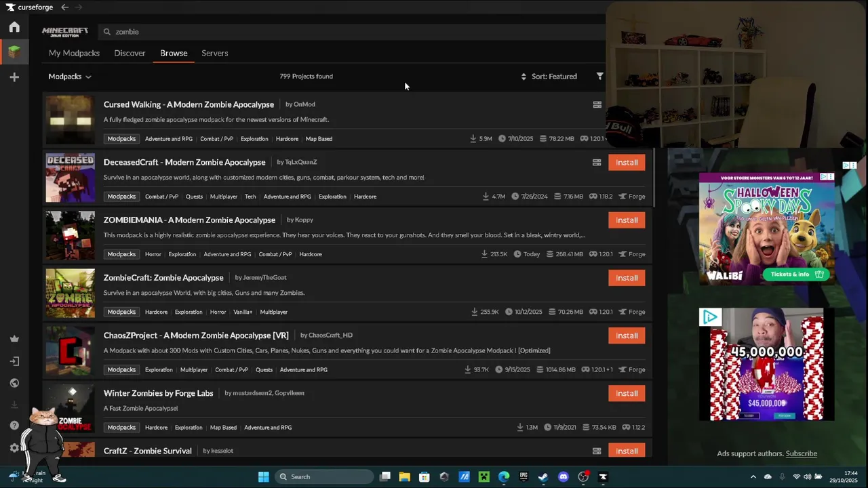The height and width of the screenshot is (488, 868).
Task: Switch to Discover tab
Action: [x=130, y=53]
